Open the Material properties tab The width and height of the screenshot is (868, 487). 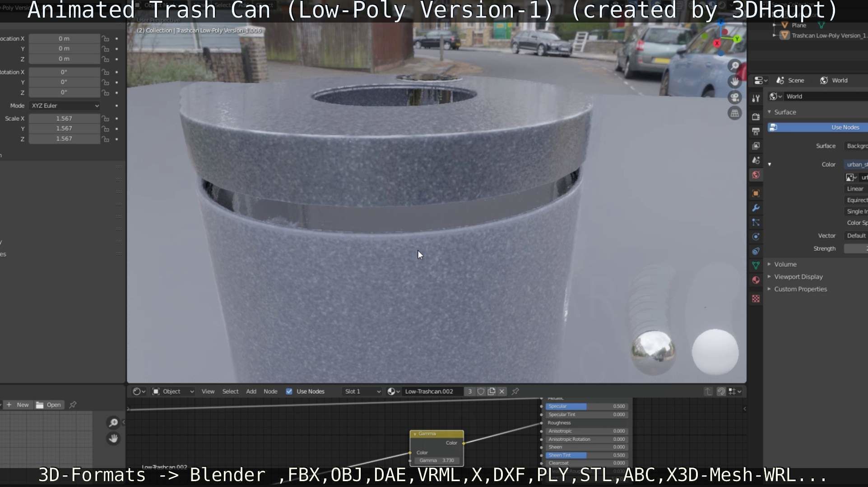point(756,280)
